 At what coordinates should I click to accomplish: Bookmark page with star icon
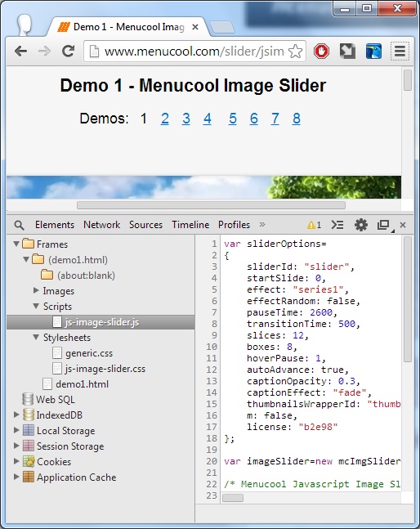tap(295, 52)
